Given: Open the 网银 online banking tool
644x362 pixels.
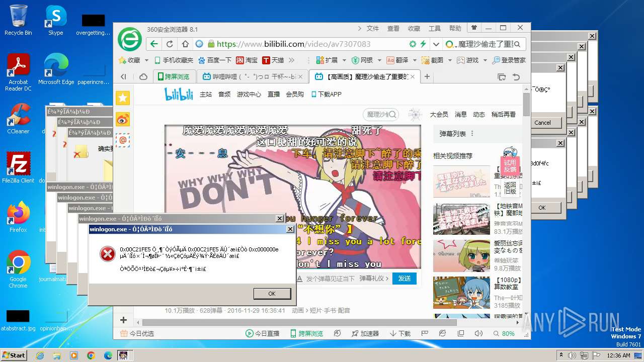Looking at the screenshot, I should (362, 60).
